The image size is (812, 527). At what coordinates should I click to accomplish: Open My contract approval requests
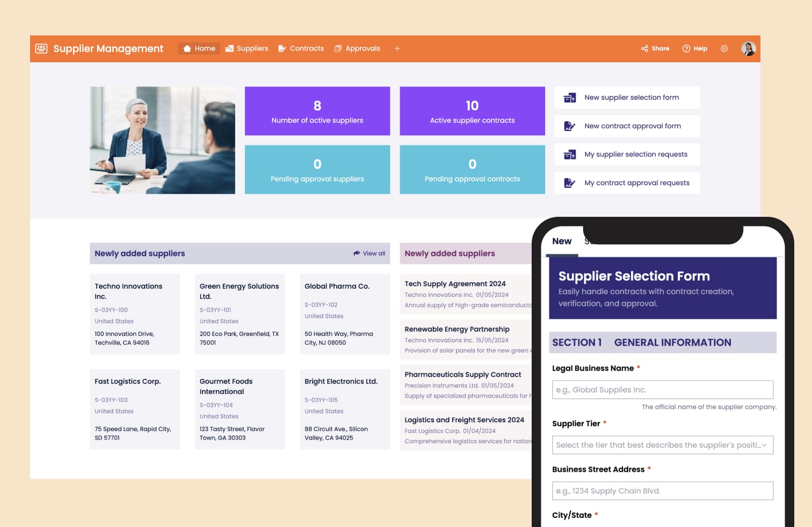click(628, 182)
